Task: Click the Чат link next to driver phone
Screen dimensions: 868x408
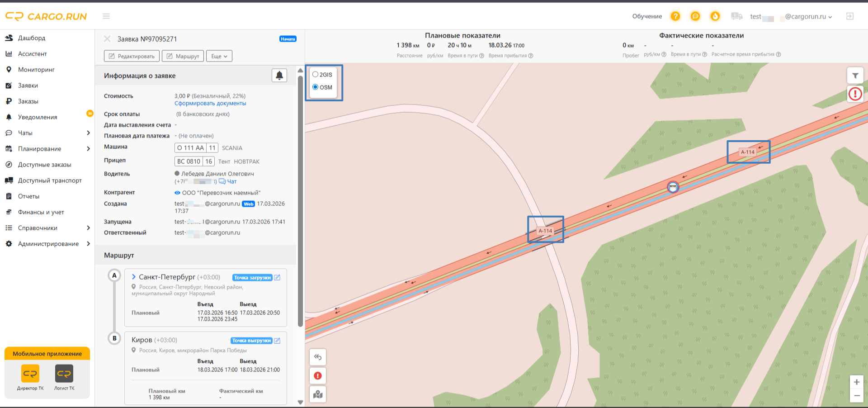Action: click(232, 181)
